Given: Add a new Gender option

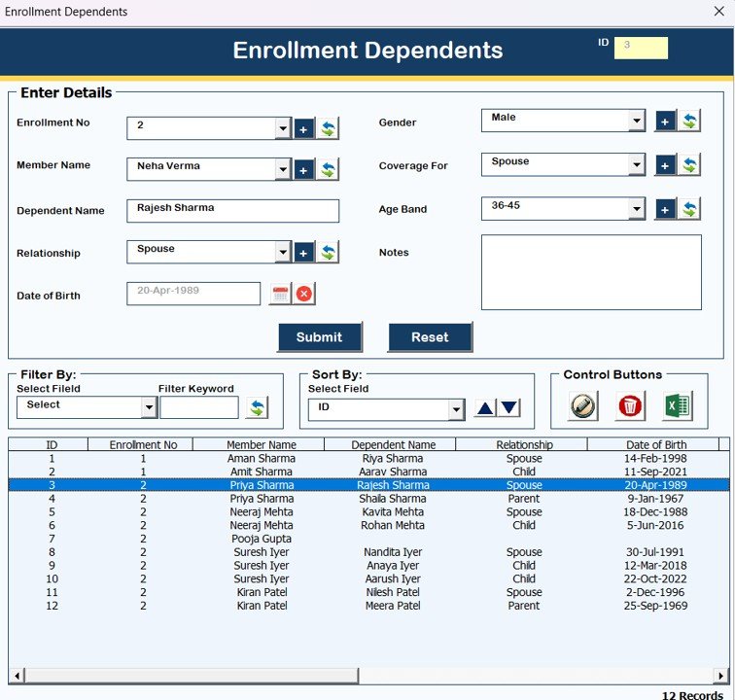Looking at the screenshot, I should click(x=665, y=121).
